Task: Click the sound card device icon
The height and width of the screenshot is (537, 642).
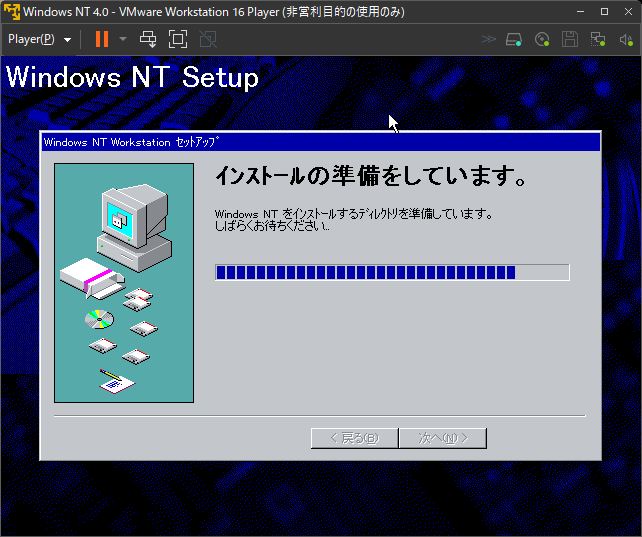Action: click(626, 39)
